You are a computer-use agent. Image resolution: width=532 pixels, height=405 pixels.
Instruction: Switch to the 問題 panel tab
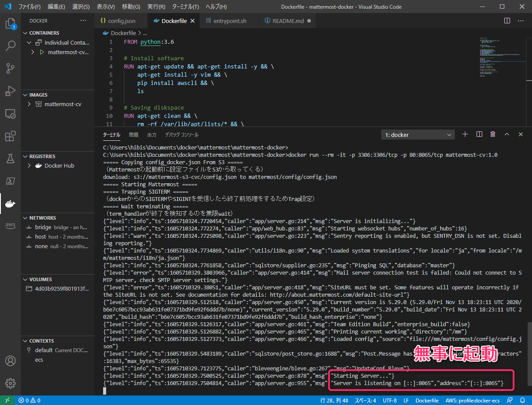[133, 135]
